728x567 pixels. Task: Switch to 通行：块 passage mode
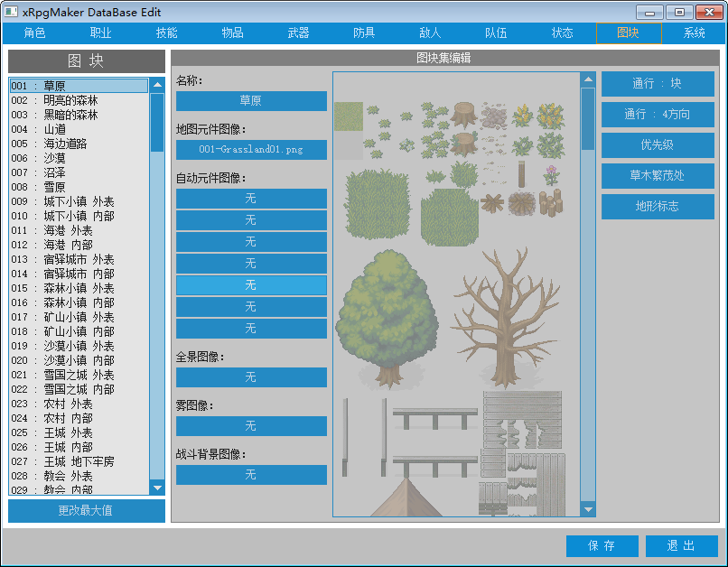coord(658,84)
